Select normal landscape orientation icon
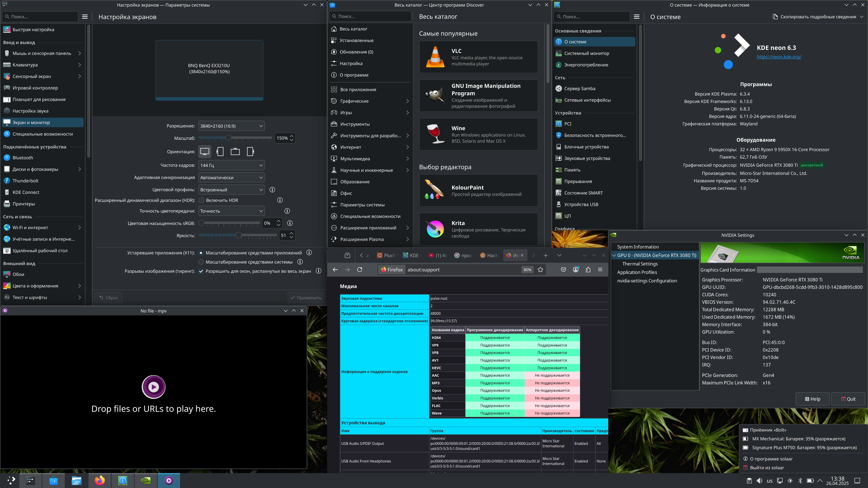Image resolution: width=868 pixels, height=488 pixels. (x=205, y=152)
